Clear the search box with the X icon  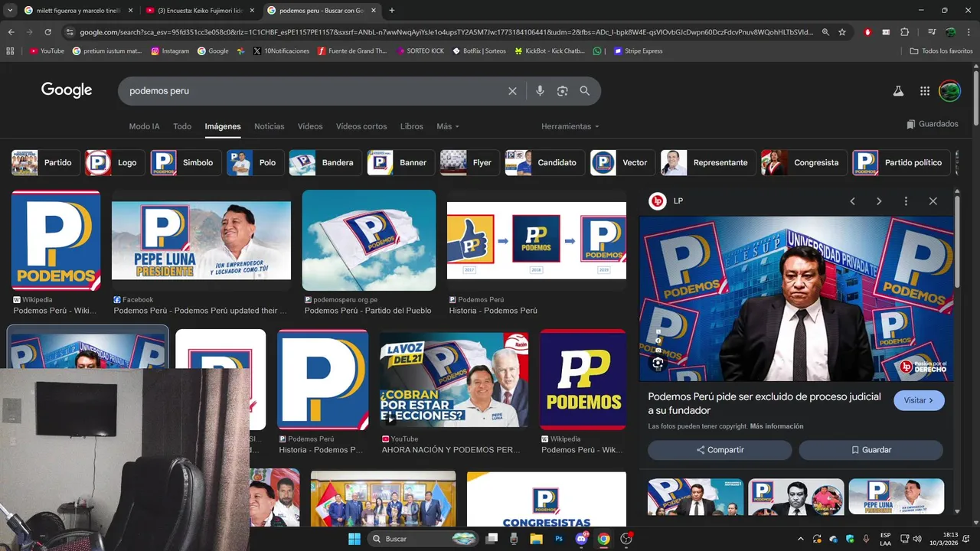[x=512, y=91]
